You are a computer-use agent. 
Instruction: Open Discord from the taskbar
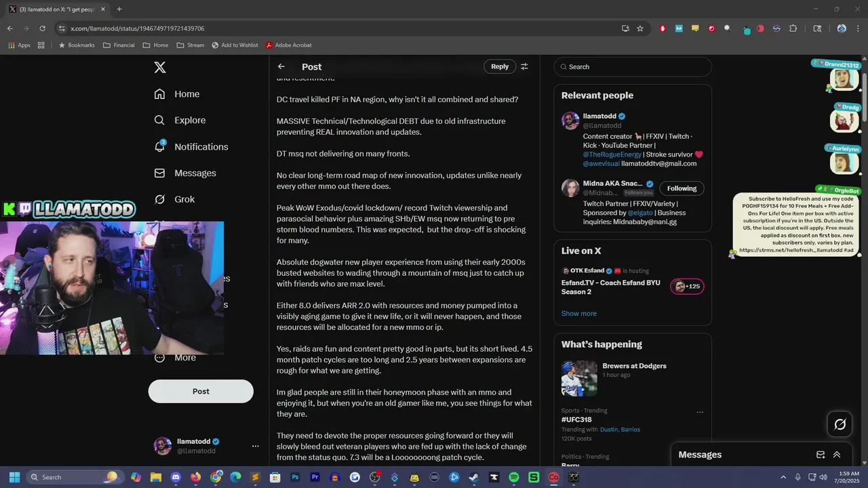pos(176,477)
